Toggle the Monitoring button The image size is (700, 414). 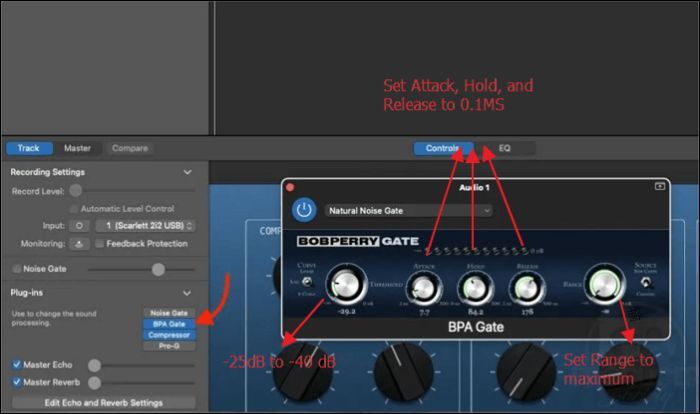click(x=79, y=244)
